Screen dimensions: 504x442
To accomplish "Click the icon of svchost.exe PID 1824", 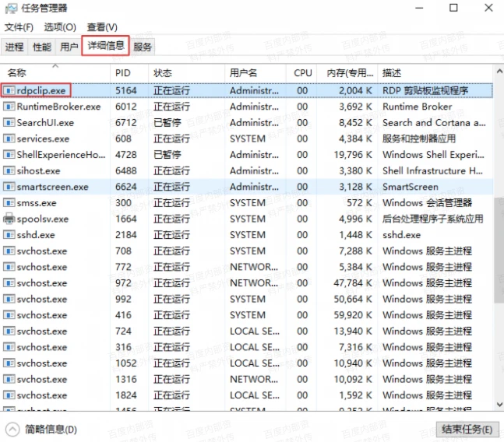I will (9, 395).
